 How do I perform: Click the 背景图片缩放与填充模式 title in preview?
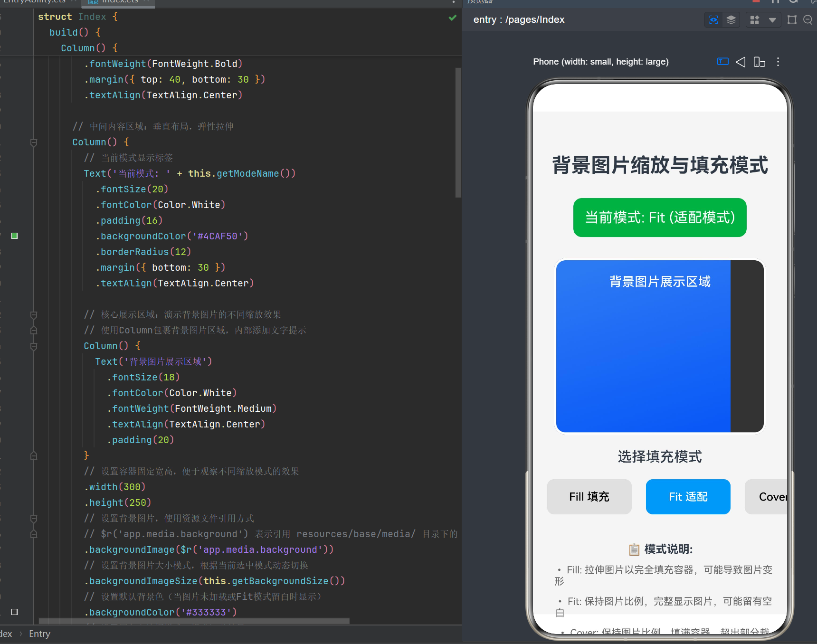tap(660, 165)
